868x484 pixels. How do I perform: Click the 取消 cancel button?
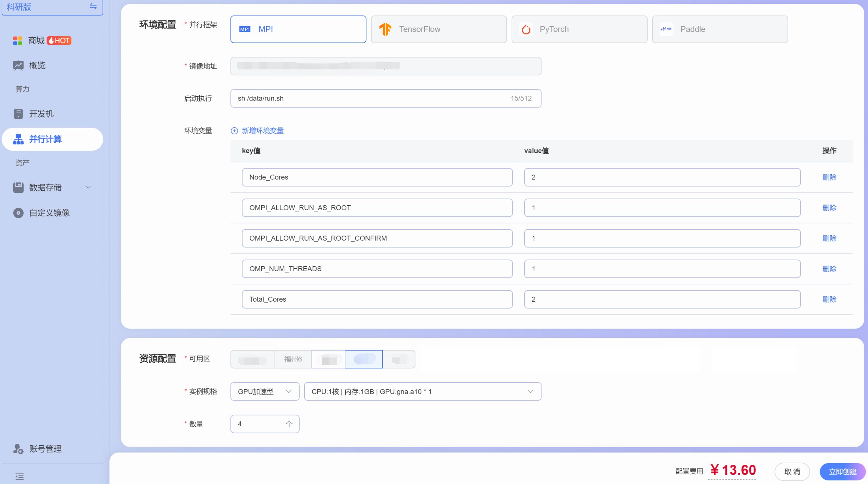792,472
